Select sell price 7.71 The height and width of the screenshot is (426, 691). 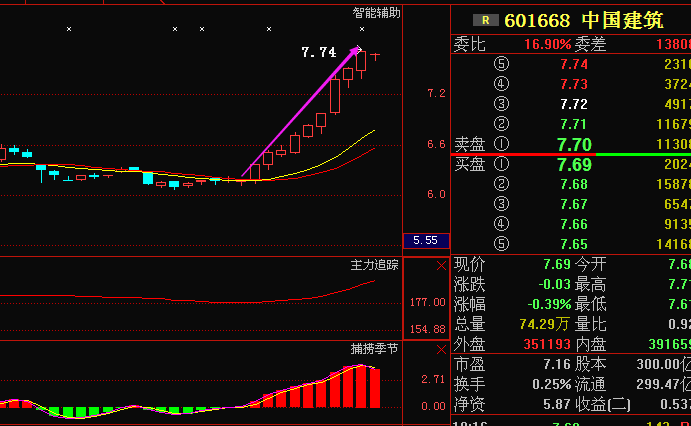coord(574,124)
